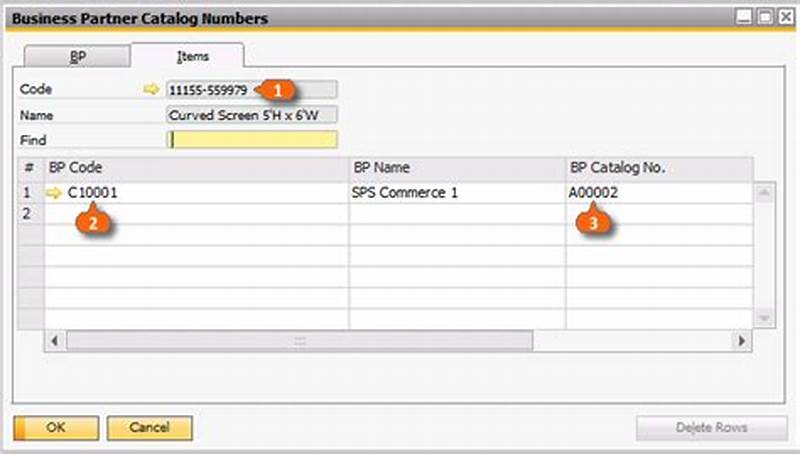Select the SPS Commerce 1 cell
This screenshot has height=454, width=800.
point(457,193)
